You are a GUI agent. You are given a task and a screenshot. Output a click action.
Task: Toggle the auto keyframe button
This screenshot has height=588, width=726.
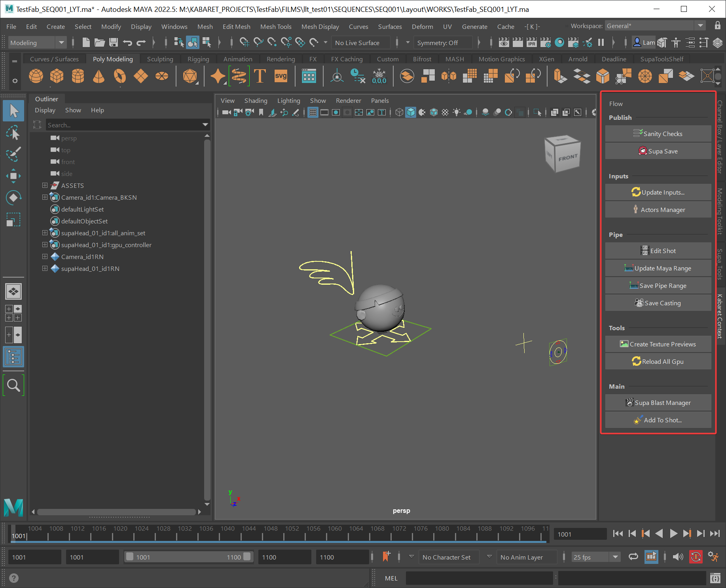click(696, 557)
